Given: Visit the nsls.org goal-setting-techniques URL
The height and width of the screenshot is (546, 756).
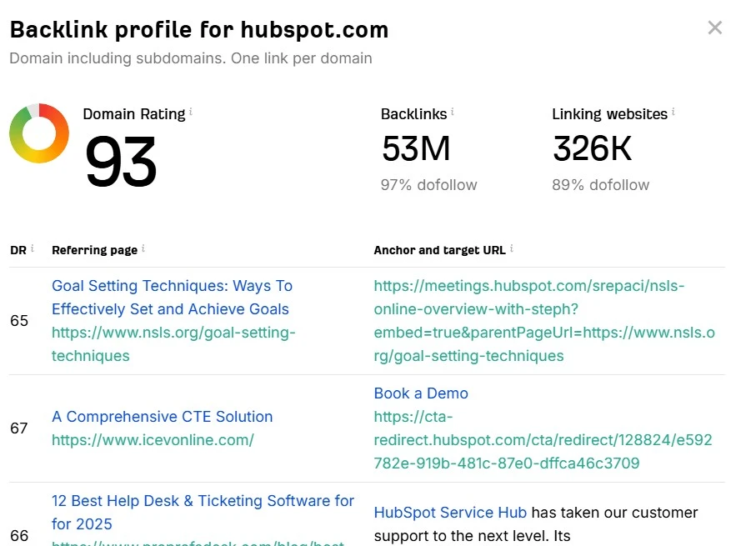Looking at the screenshot, I should 173,344.
